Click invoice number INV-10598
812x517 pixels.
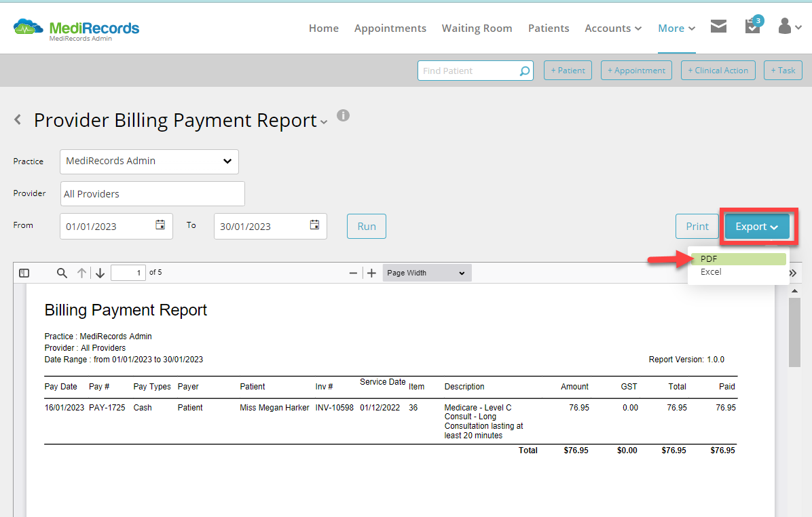(x=335, y=408)
